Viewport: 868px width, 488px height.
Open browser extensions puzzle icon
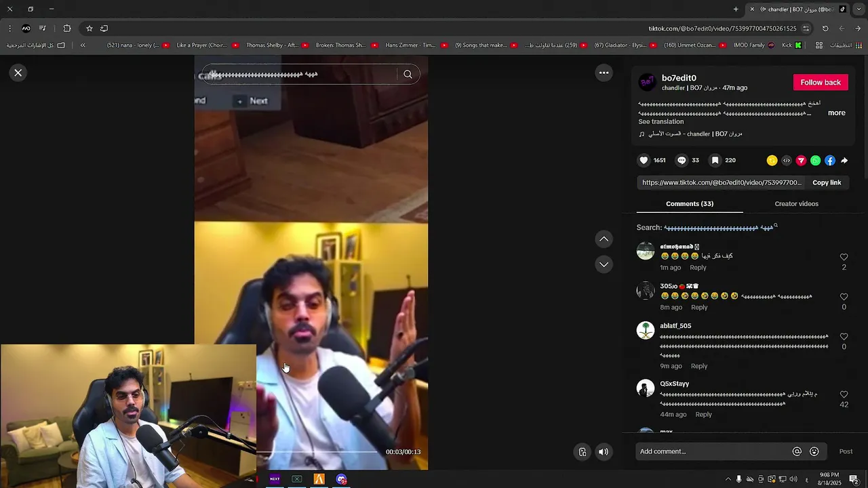pos(66,28)
